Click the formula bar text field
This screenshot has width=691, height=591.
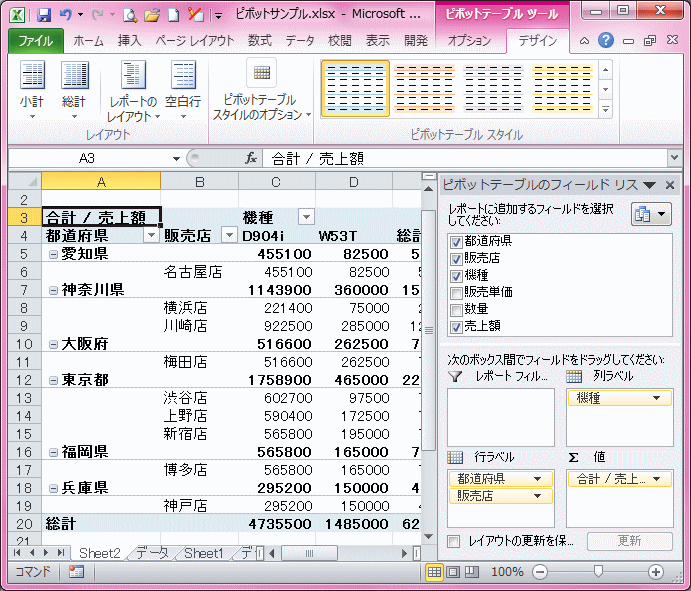pyautogui.click(x=465, y=158)
